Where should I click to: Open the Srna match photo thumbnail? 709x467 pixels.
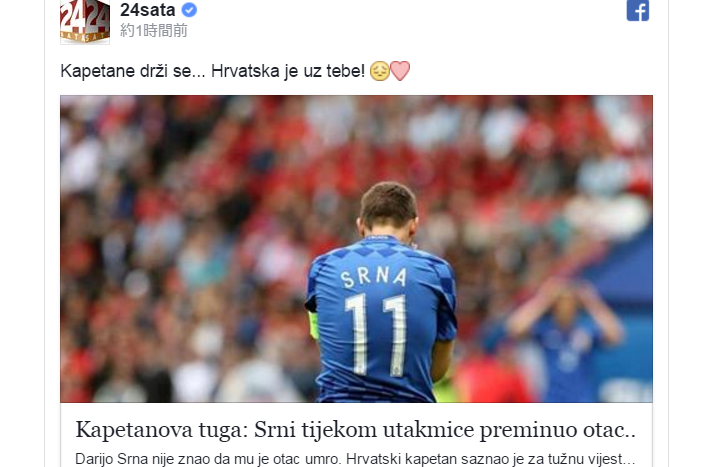point(356,249)
